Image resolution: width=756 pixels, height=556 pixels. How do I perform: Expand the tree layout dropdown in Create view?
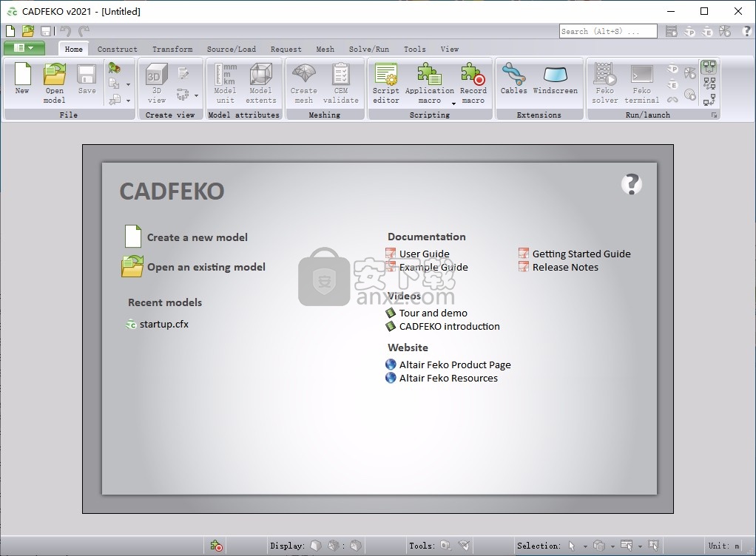click(196, 95)
